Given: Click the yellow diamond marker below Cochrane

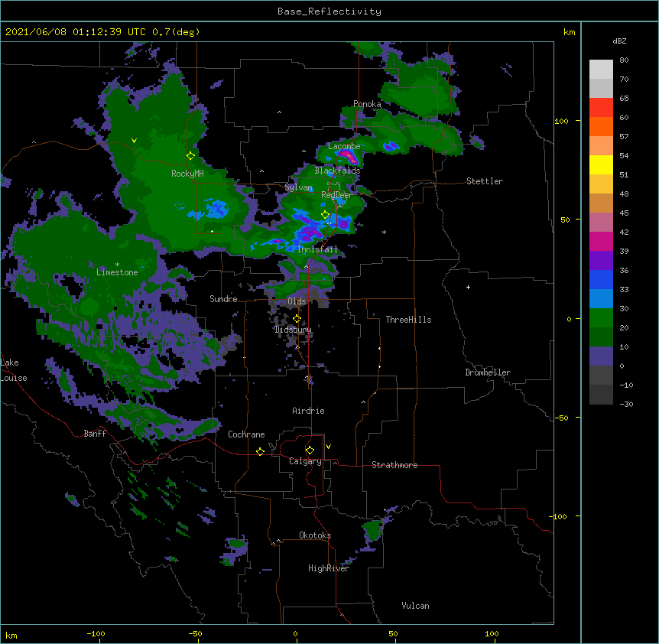Looking at the screenshot, I should point(260,451).
